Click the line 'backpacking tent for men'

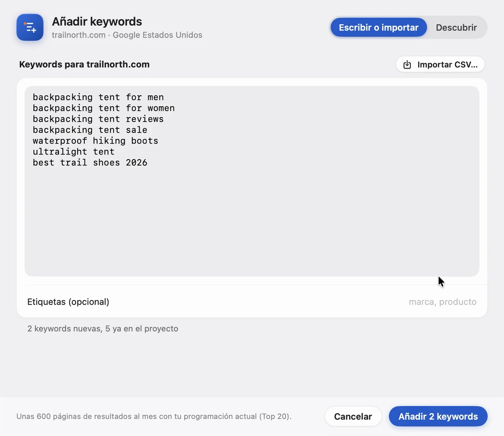98,97
